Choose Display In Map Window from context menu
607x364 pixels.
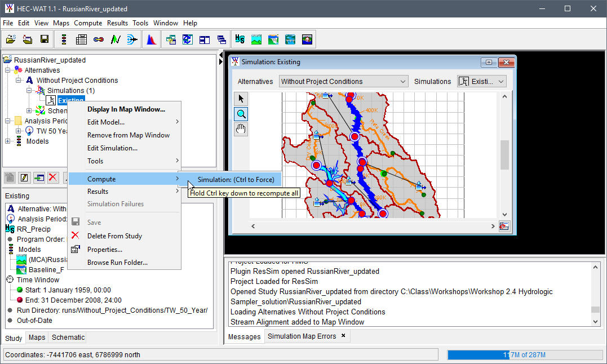125,109
